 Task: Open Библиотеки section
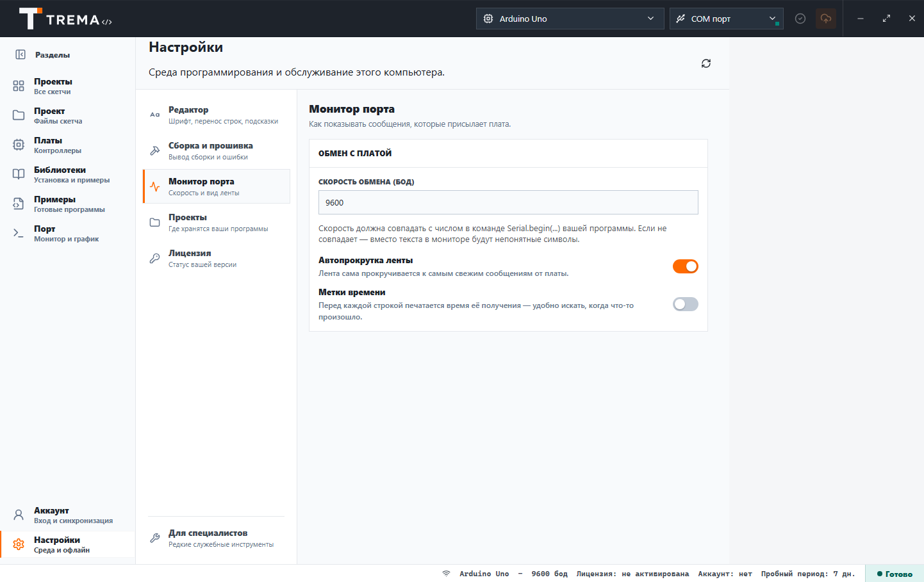point(67,174)
